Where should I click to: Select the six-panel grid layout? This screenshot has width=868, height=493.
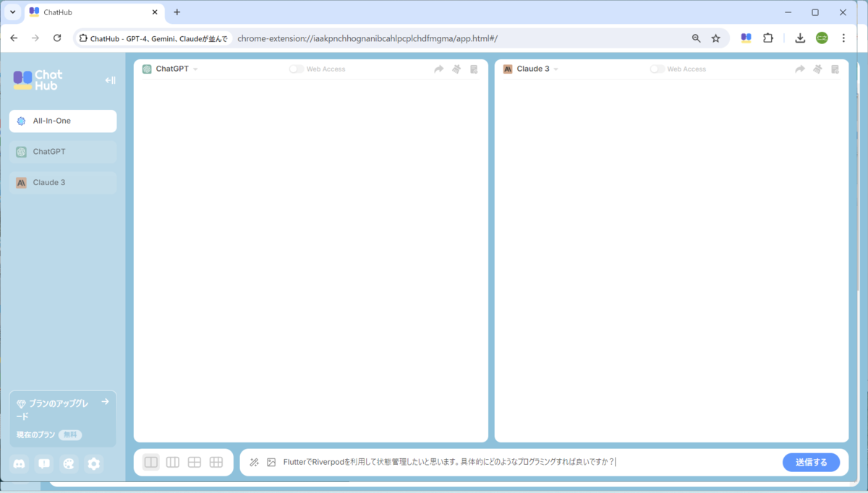(216, 462)
